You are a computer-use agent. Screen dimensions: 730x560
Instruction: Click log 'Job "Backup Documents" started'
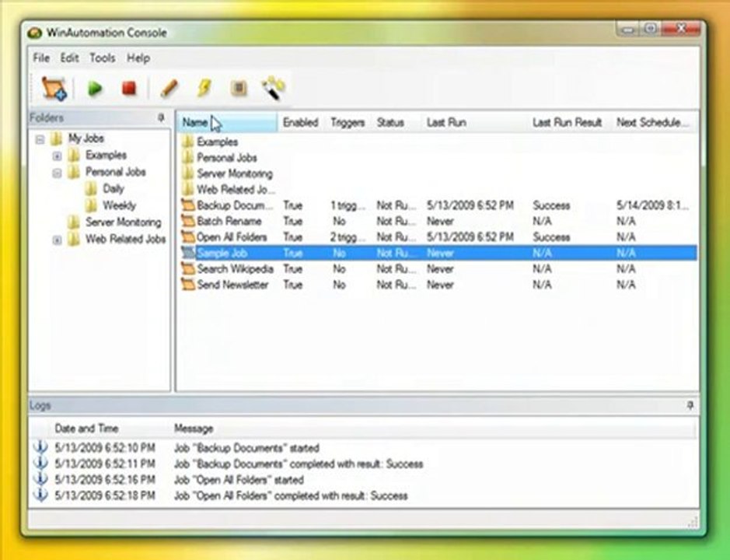(246, 448)
